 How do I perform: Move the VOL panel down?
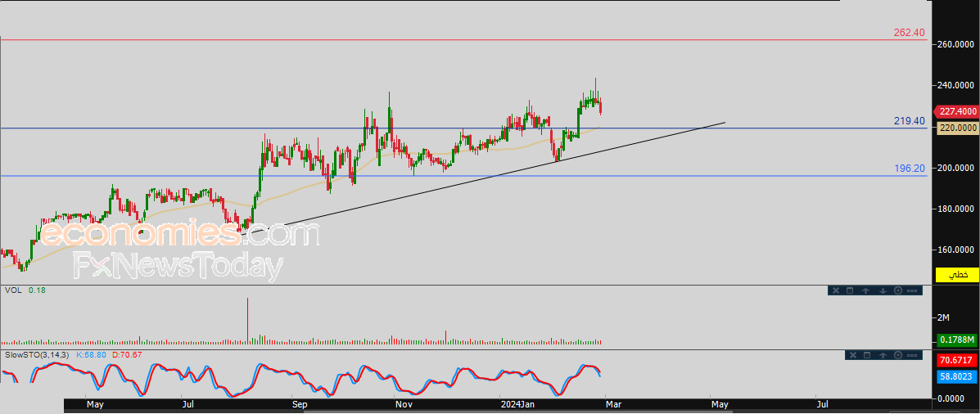click(883, 290)
